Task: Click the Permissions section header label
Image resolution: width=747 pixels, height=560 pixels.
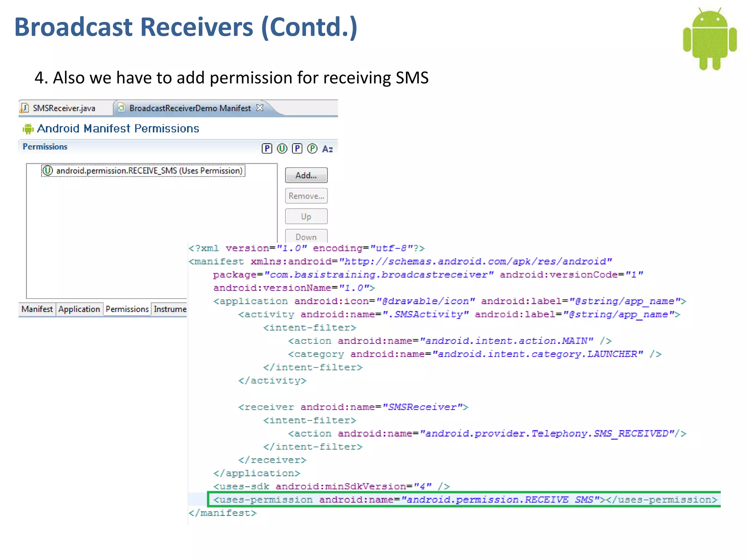Action: [x=45, y=147]
